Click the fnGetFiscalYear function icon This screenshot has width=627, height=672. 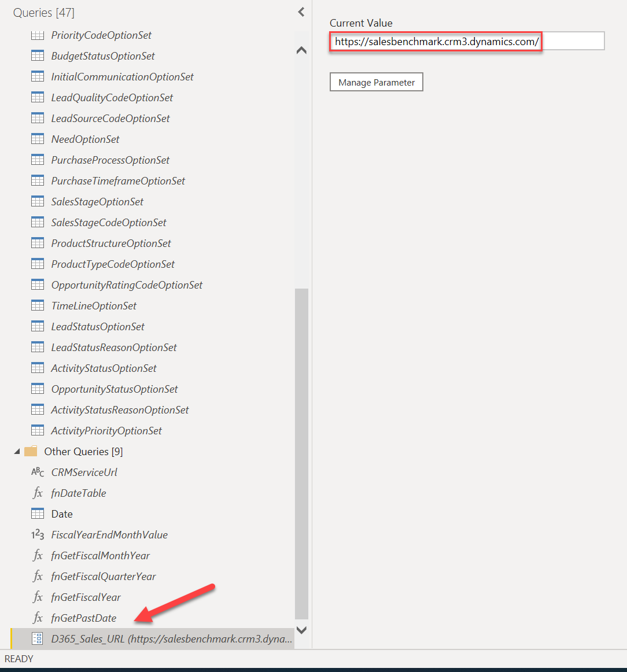click(38, 597)
